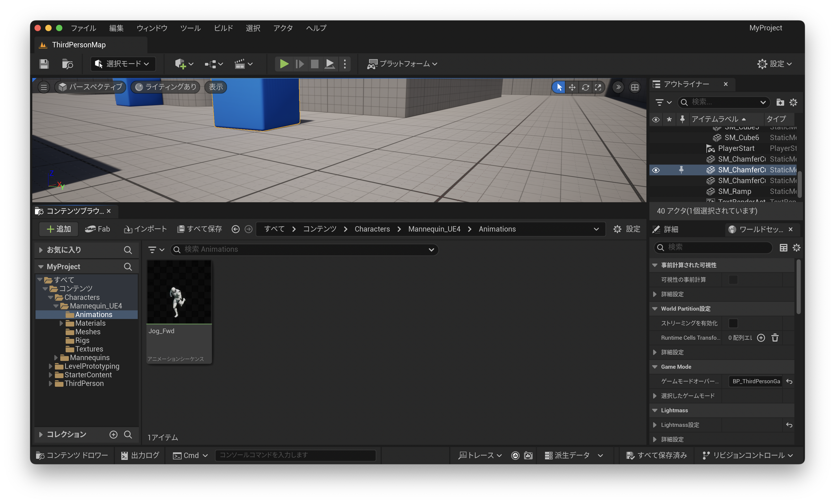Click the green Play button
This screenshot has height=504, width=835.
[x=284, y=64]
